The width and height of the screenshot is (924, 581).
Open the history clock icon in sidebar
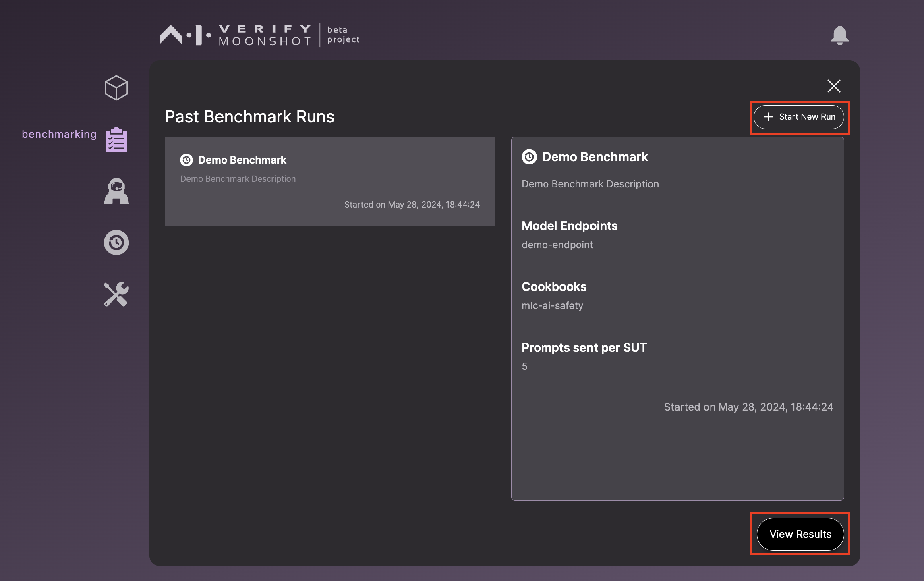[x=116, y=243]
